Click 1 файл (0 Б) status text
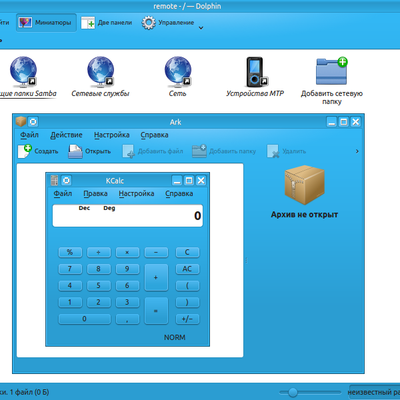400x400 pixels. (x=29, y=392)
